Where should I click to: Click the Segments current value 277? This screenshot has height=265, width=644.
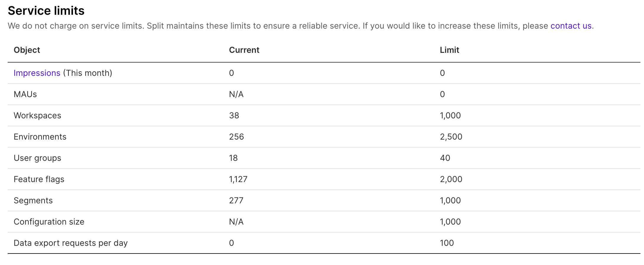pyautogui.click(x=236, y=200)
